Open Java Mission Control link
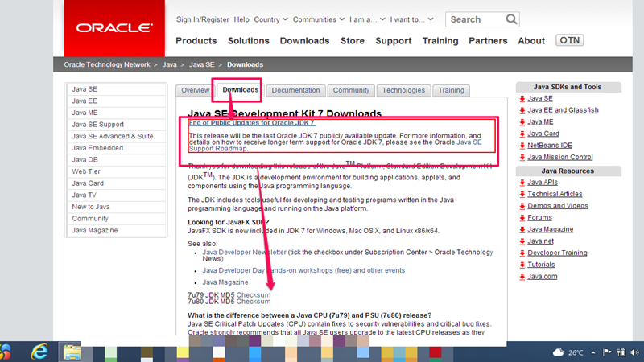The width and height of the screenshot is (644, 362). pos(559,157)
